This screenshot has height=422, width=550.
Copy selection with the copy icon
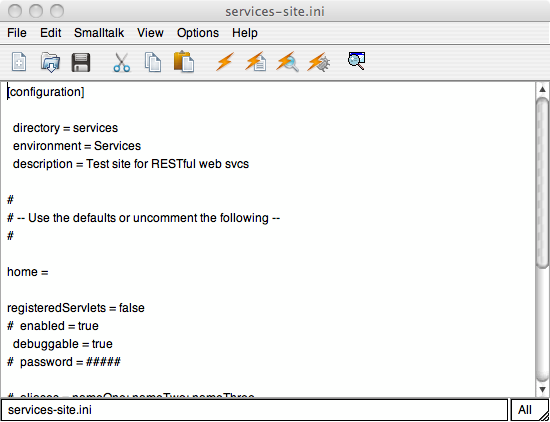(153, 62)
